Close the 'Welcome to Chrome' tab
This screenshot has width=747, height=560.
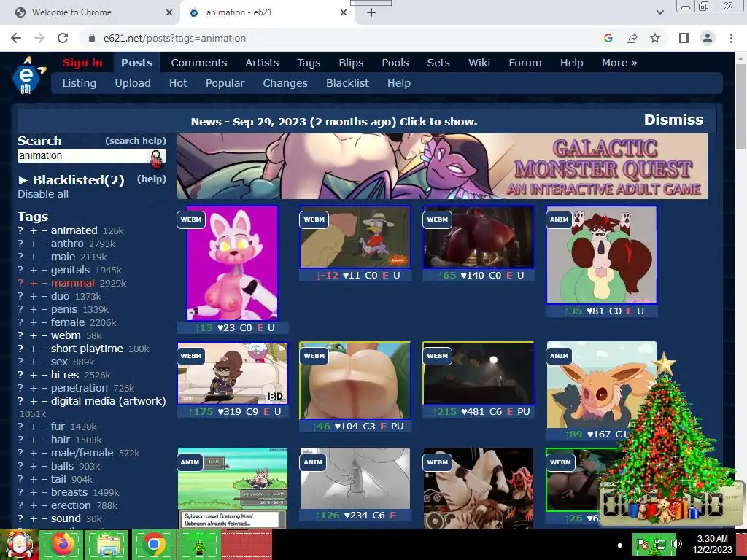[x=169, y=12]
